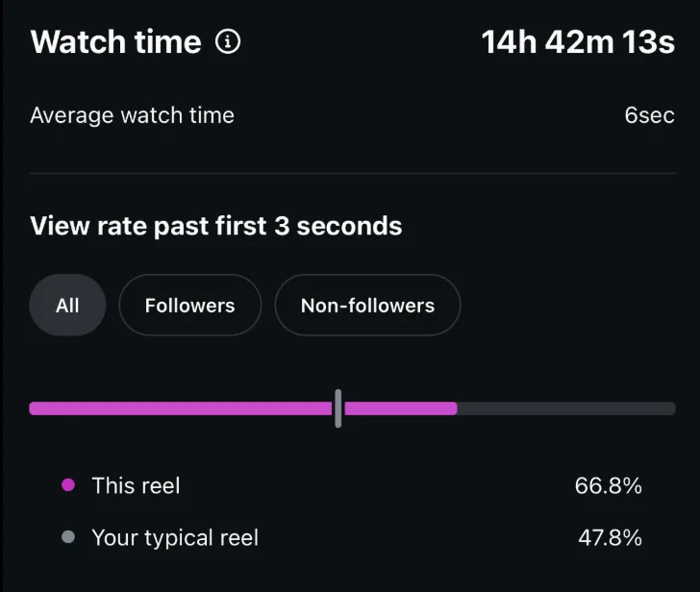Click the Watch time heading
700x592 pixels.
click(x=116, y=42)
